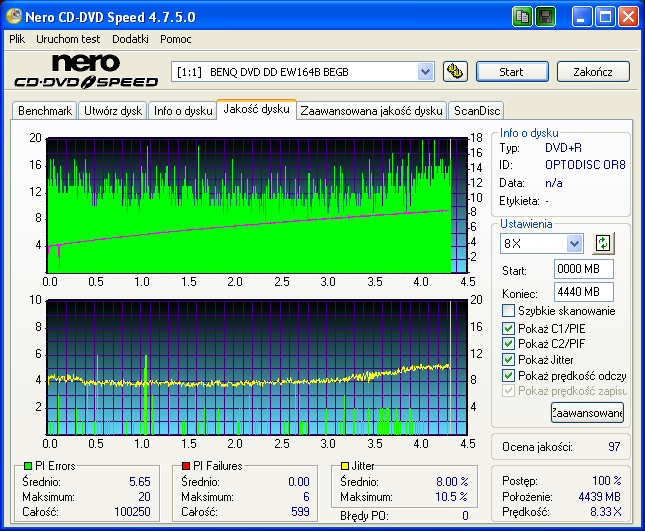
Task: Click the PI Failures and jitter lower graph
Action: tap(257, 367)
